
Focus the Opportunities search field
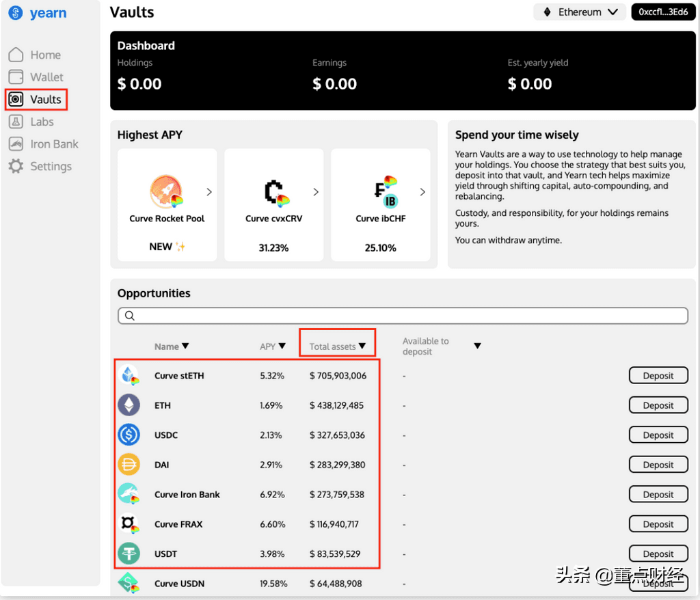click(x=403, y=316)
